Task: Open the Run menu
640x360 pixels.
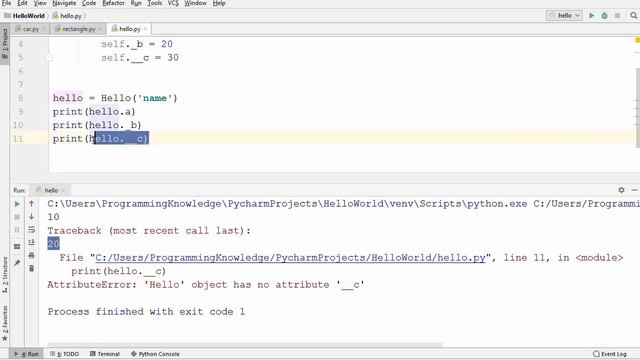Action: click(136, 3)
